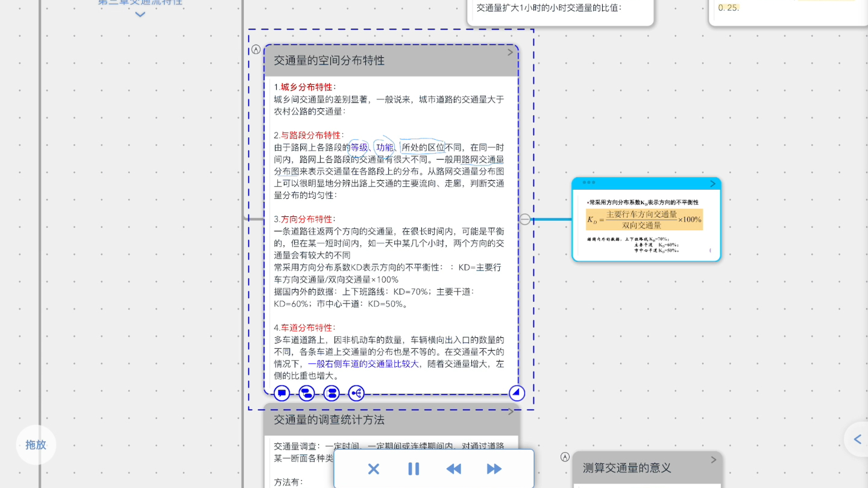Click the red heading 3.方向分布特性
The image size is (868, 488).
(x=305, y=219)
